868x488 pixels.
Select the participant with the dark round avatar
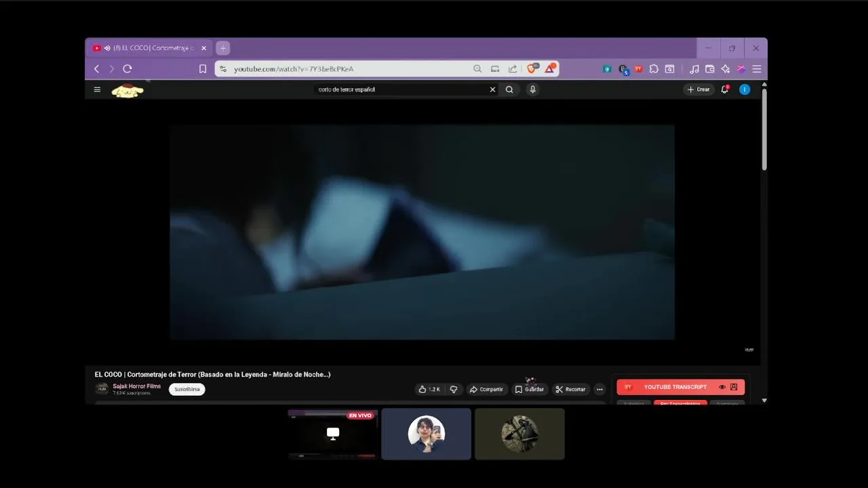pyautogui.click(x=519, y=434)
